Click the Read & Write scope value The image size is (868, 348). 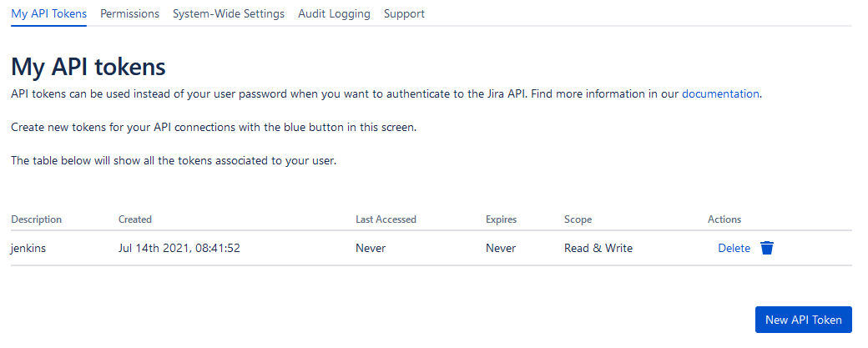point(598,248)
